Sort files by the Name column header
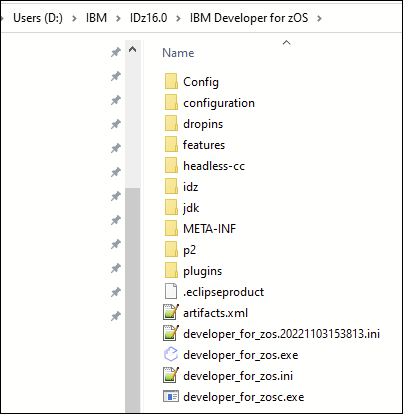Image resolution: width=403 pixels, height=414 pixels. point(178,53)
